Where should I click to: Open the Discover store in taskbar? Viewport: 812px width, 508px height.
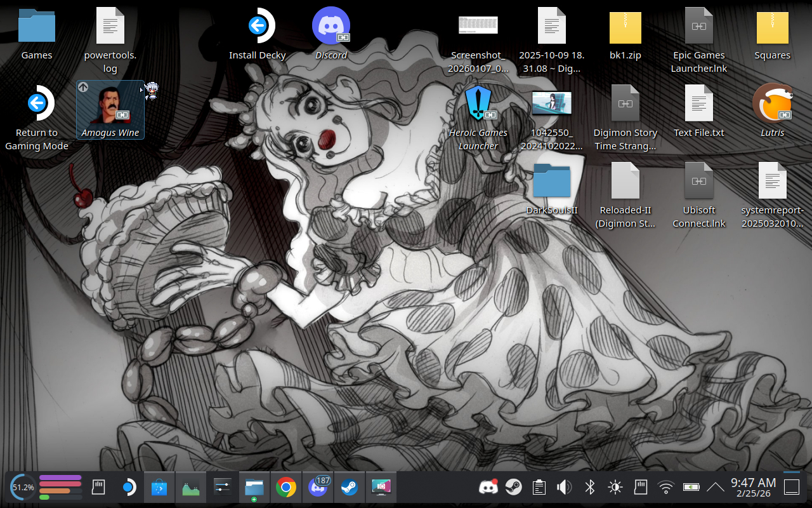(159, 488)
